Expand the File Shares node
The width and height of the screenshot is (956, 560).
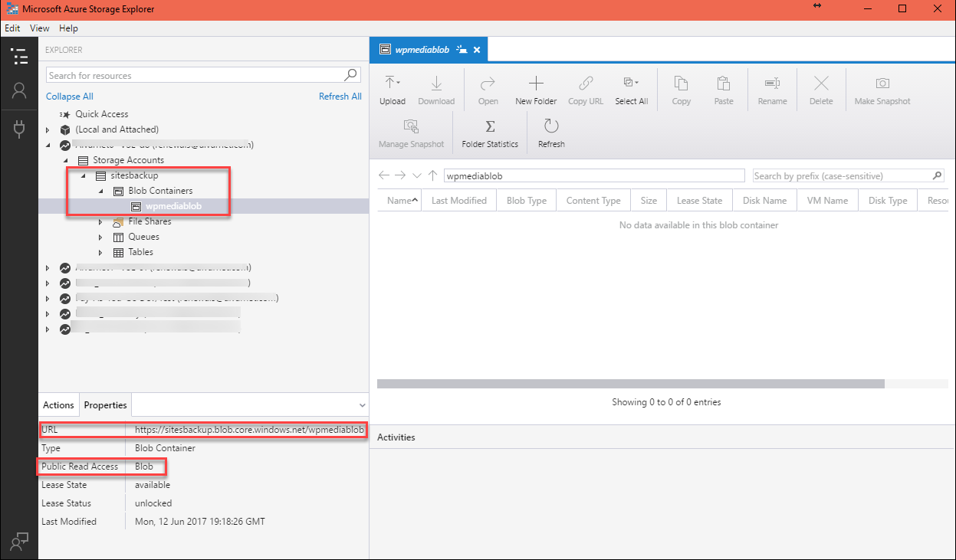[x=100, y=221]
